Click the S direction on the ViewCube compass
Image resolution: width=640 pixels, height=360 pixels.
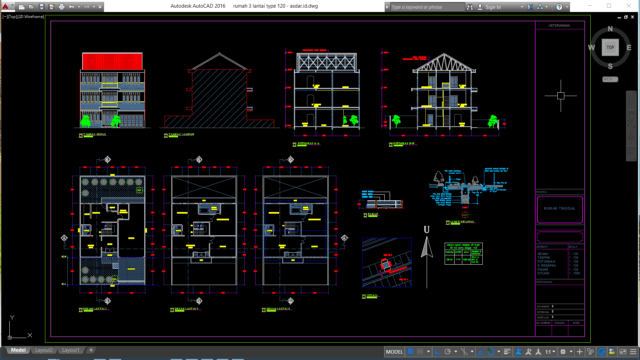tap(610, 66)
